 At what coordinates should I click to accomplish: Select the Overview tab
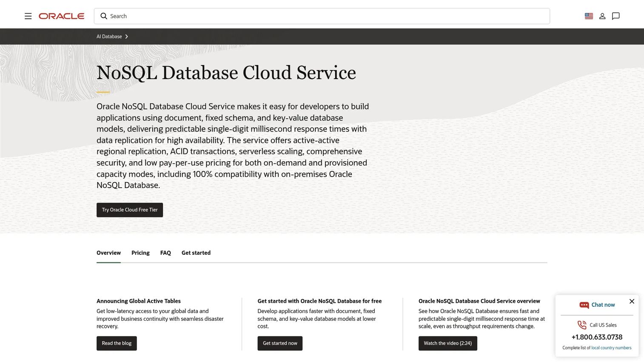(x=108, y=253)
